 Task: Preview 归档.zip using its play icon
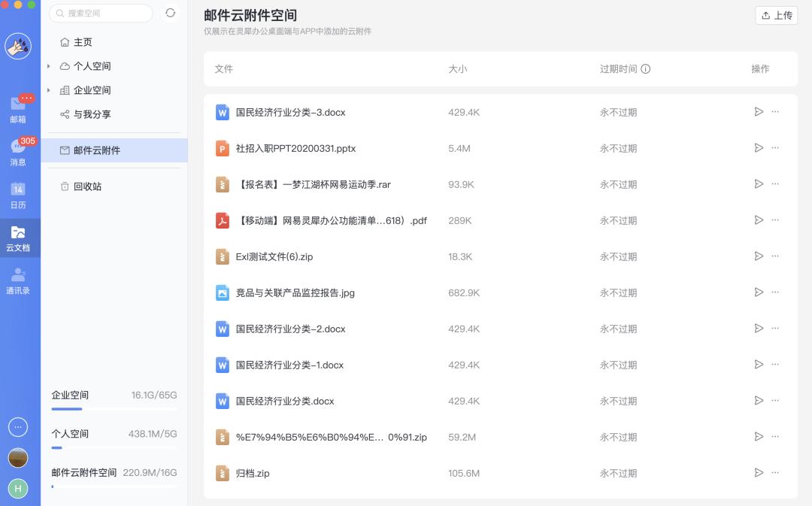click(x=759, y=472)
